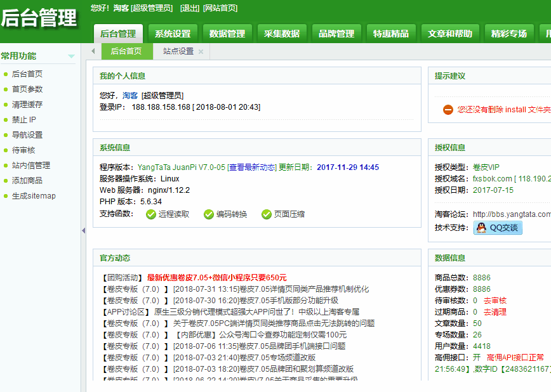The image size is (551, 392).
Task: Open 生成sitemap from the sidebar
Action: (34, 196)
